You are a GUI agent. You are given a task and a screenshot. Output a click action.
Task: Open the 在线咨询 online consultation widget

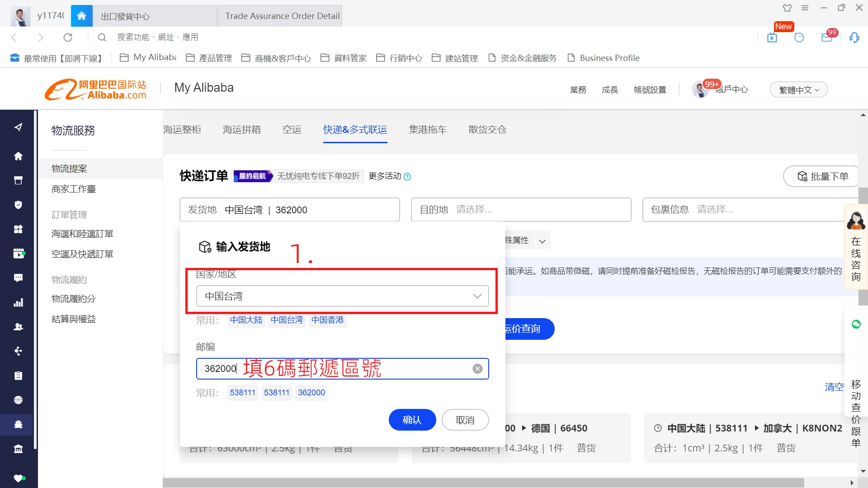click(x=856, y=247)
